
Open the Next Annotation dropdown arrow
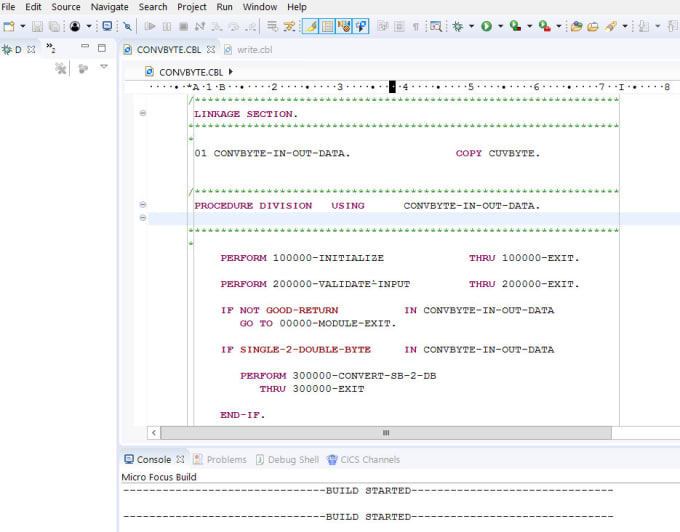pyautogui.click(x=658, y=26)
